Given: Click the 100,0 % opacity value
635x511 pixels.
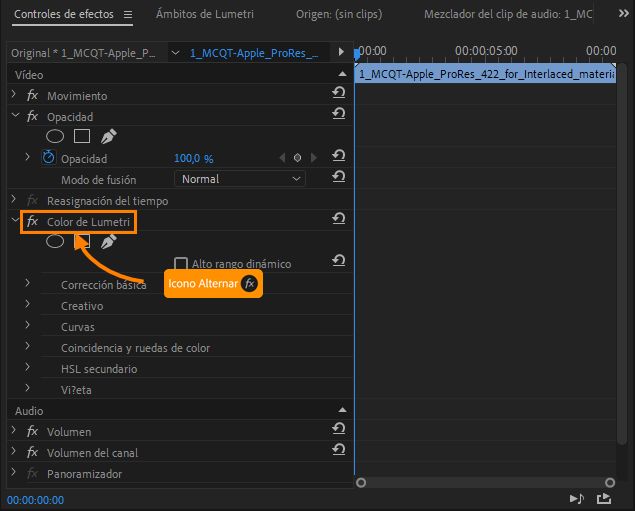Looking at the screenshot, I should (x=194, y=158).
